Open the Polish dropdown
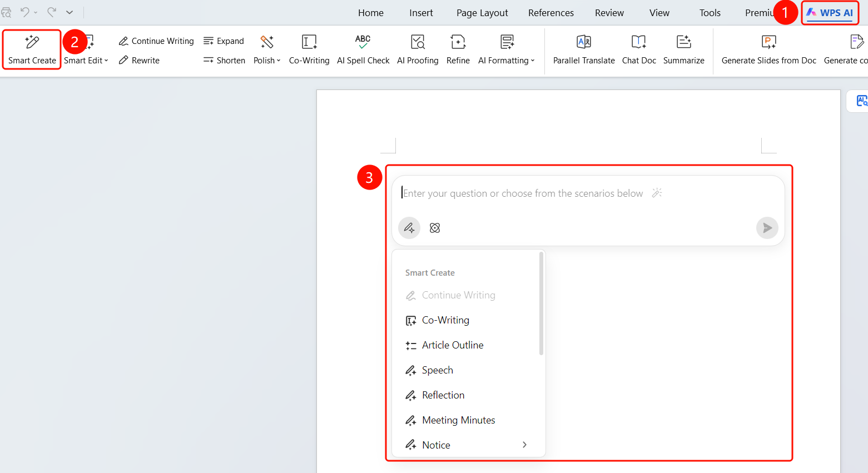The image size is (868, 473). tap(267, 60)
